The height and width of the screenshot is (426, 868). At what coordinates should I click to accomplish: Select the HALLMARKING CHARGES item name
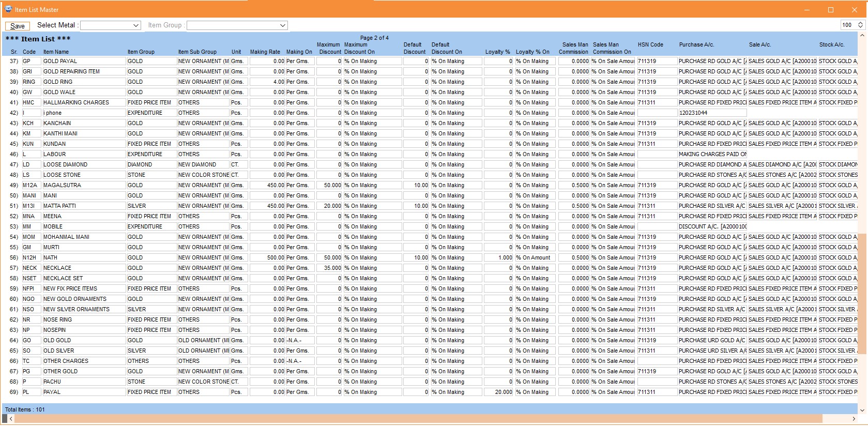coord(84,102)
